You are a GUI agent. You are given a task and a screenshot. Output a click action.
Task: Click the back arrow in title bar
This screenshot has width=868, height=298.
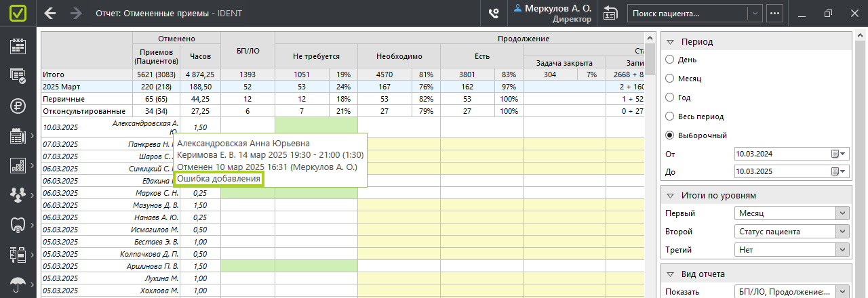coord(50,13)
